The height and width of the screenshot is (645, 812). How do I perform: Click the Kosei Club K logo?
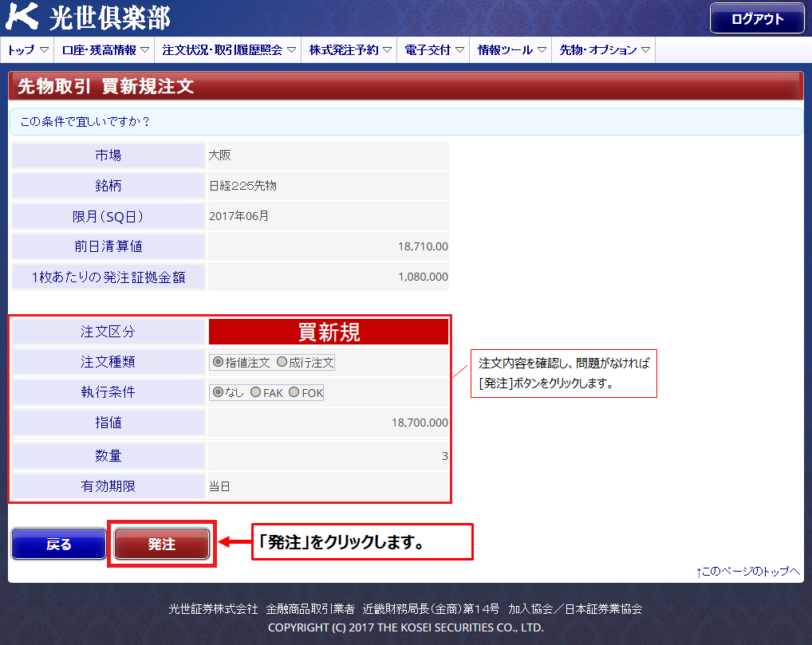[22, 16]
